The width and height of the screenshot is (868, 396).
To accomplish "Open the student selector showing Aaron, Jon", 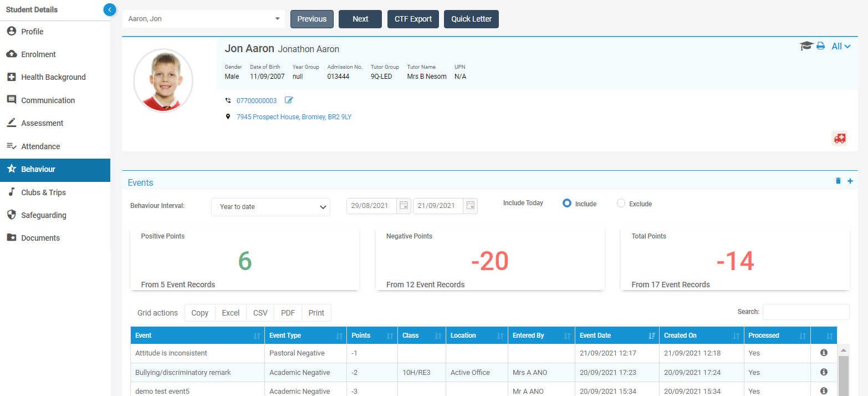I will pyautogui.click(x=203, y=18).
